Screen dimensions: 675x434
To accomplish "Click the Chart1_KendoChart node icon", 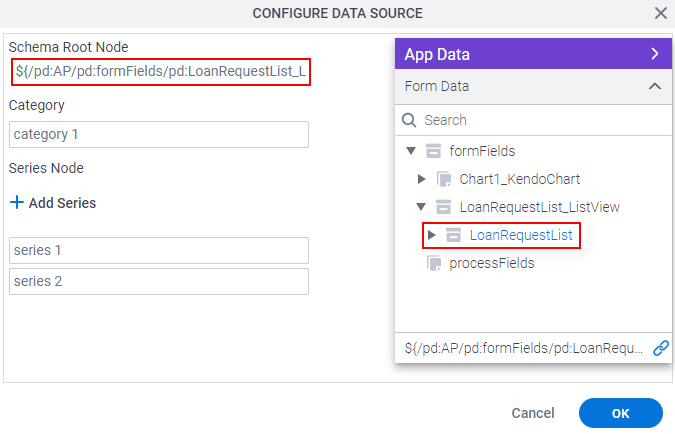I will [444, 179].
